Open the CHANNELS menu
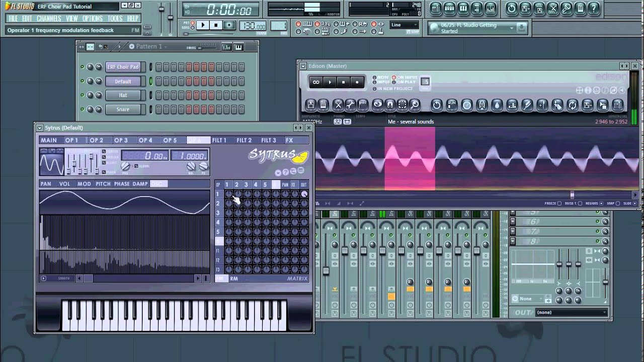The height and width of the screenshot is (362, 644). click(x=49, y=19)
